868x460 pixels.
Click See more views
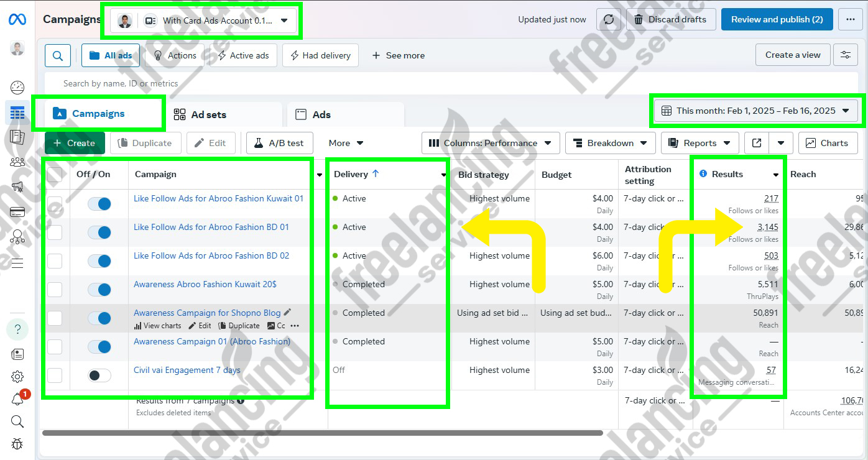[x=398, y=55]
